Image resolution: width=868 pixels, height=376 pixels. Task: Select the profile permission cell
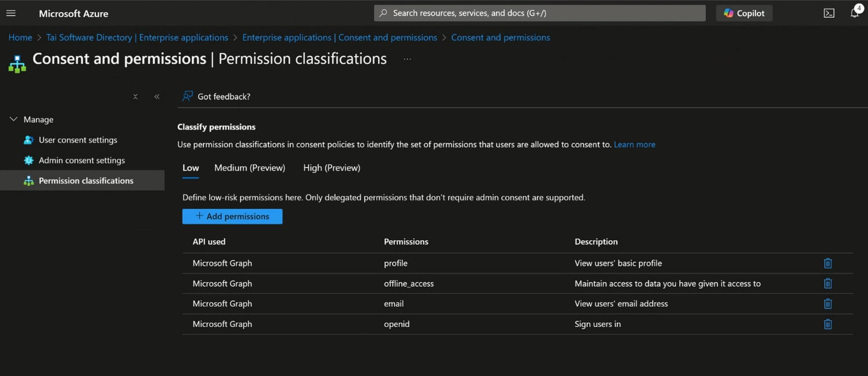(x=396, y=263)
